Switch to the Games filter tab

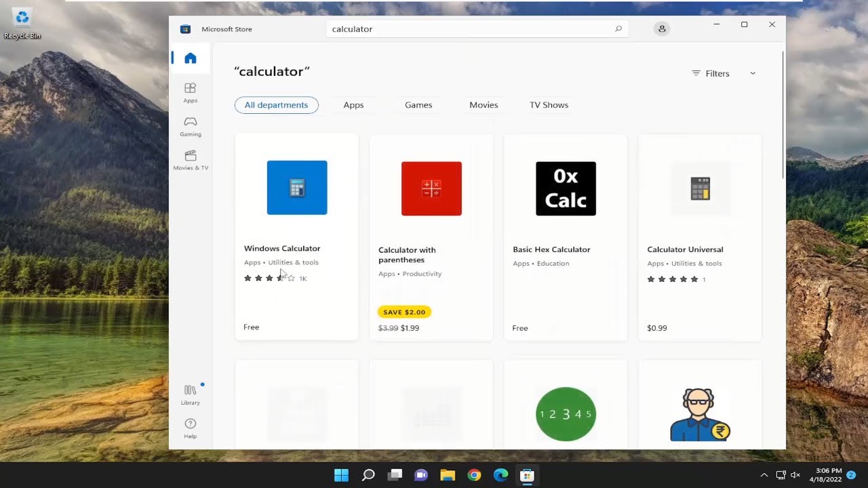pos(418,105)
